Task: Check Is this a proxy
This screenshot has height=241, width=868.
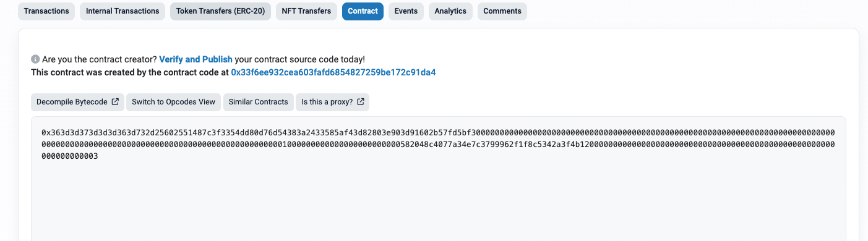Action: coord(333,102)
